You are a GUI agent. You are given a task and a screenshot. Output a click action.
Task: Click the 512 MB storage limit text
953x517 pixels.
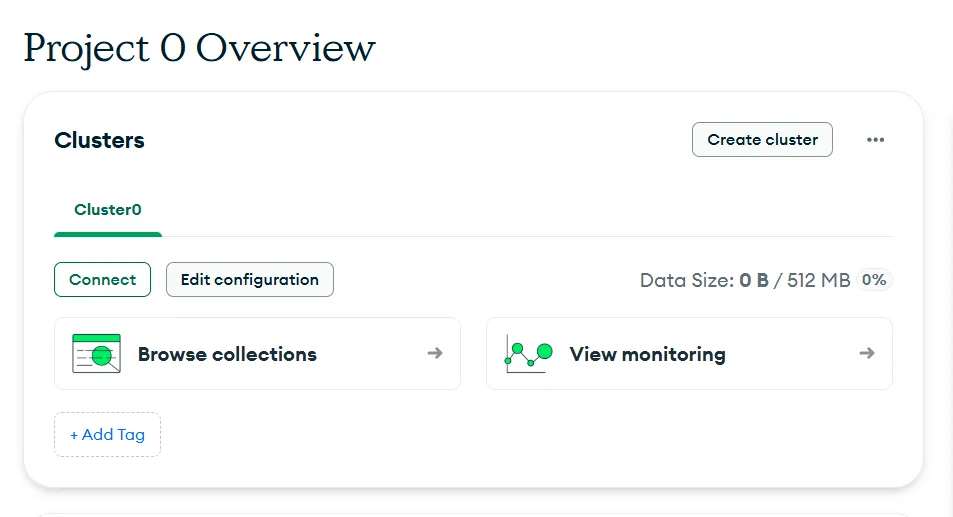click(819, 280)
